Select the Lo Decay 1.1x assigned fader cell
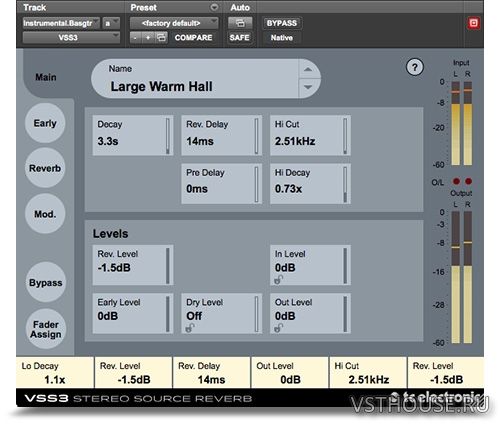This screenshot has width=500, height=427. (x=55, y=372)
